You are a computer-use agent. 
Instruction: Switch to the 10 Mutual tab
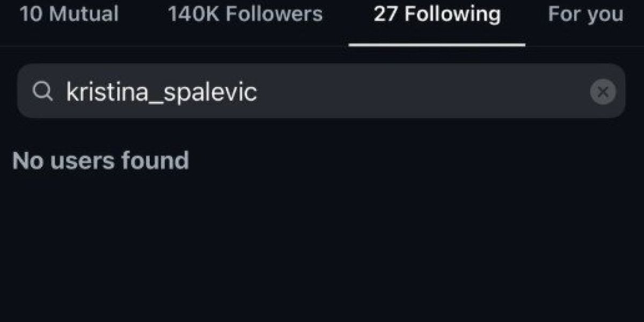69,14
